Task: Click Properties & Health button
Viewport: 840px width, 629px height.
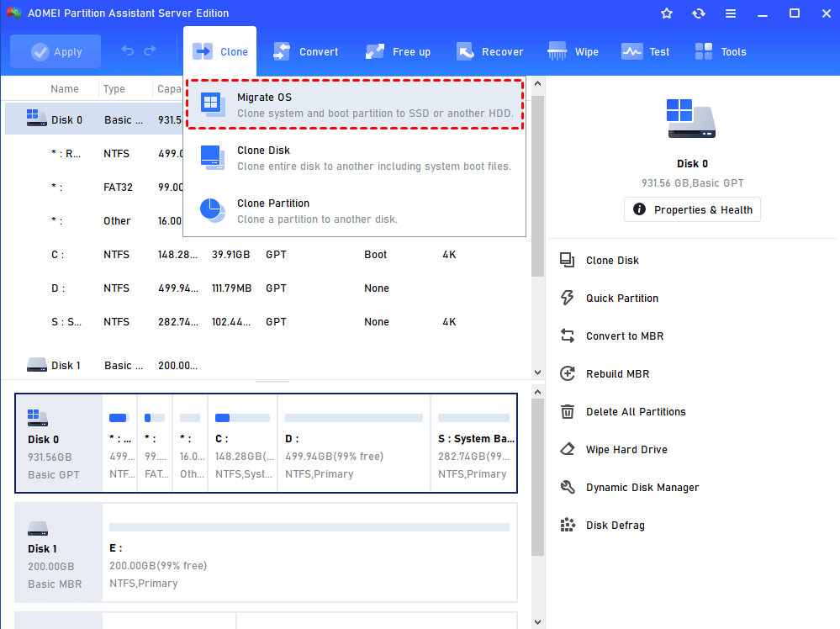Action: pos(692,209)
